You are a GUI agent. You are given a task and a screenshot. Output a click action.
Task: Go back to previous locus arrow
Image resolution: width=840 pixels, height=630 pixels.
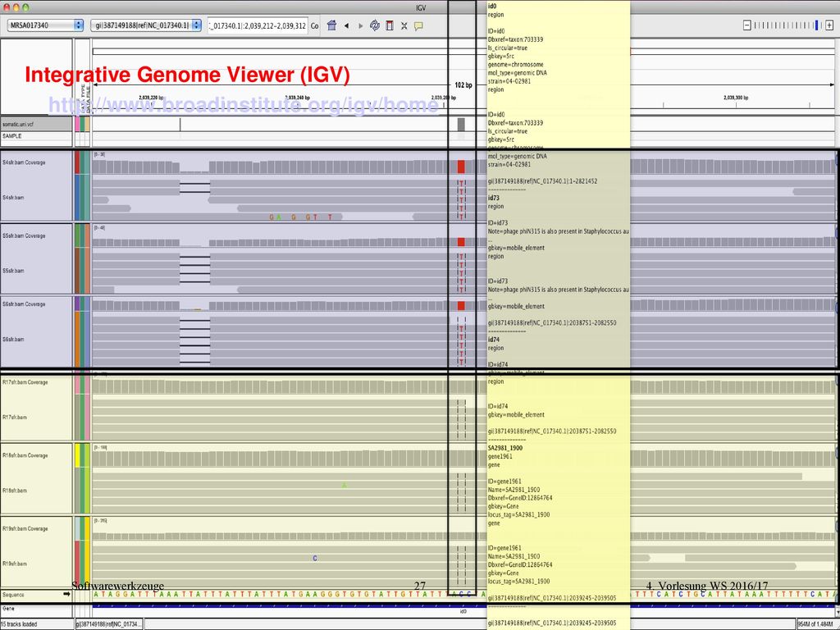point(346,25)
